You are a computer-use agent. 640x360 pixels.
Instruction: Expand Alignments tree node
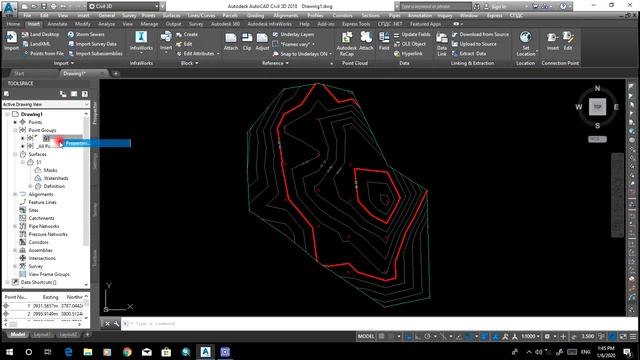pyautogui.click(x=15, y=194)
